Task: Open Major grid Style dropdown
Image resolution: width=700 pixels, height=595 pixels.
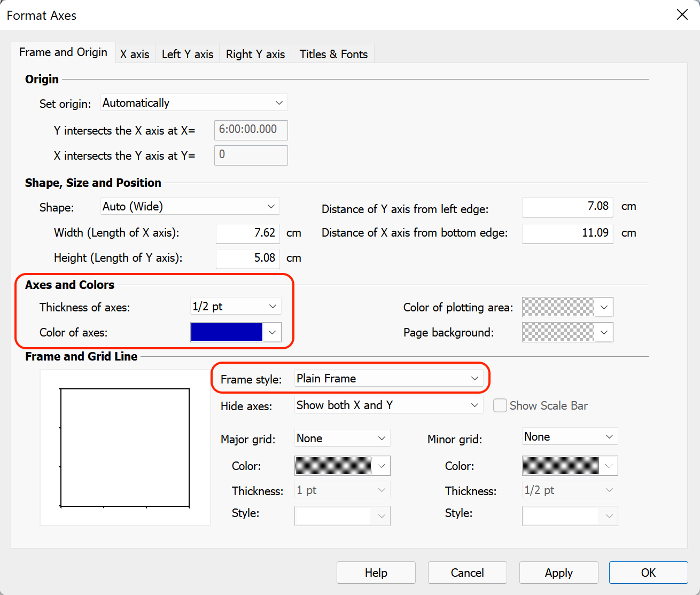Action: (x=342, y=515)
